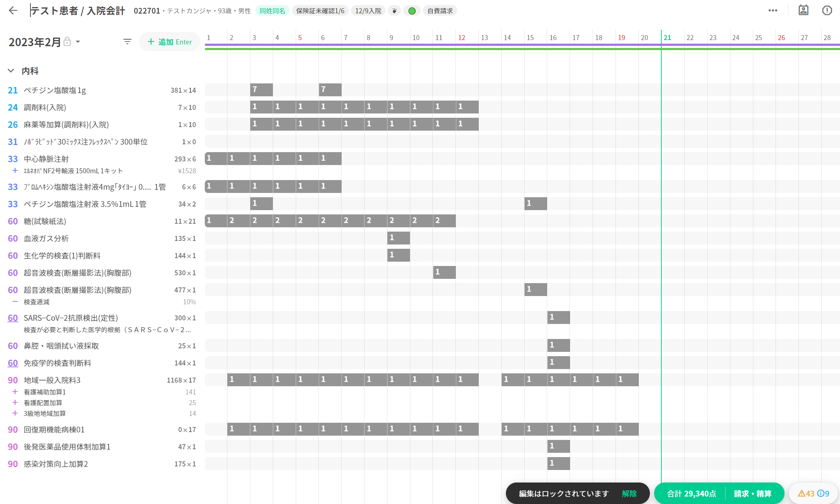Screen dimensions: 840x504
Task: Click the warning count 43 icon
Action: click(x=806, y=494)
